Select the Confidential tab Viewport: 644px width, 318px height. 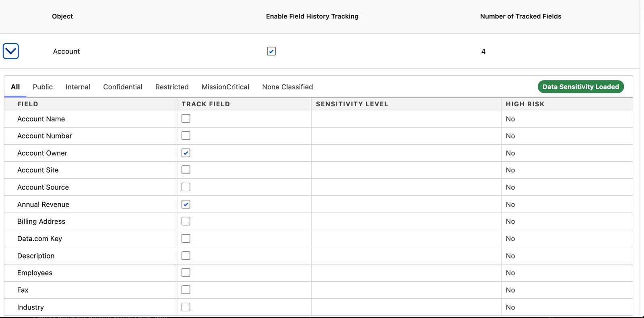[x=123, y=87]
